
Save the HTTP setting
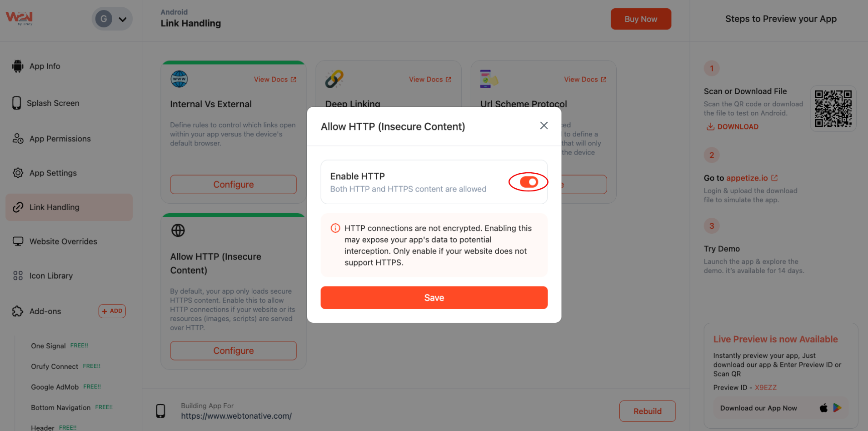tap(434, 298)
